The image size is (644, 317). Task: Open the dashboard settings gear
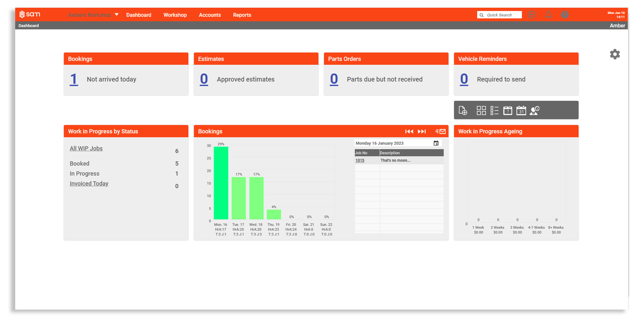[x=615, y=54]
